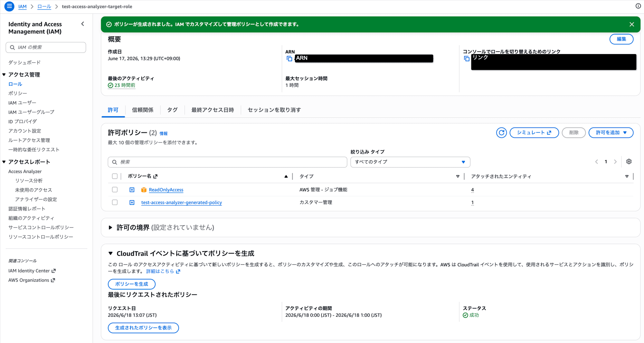This screenshot has height=343, width=644.
Task: Open Policies in the sidebar
Action: [x=18, y=93]
